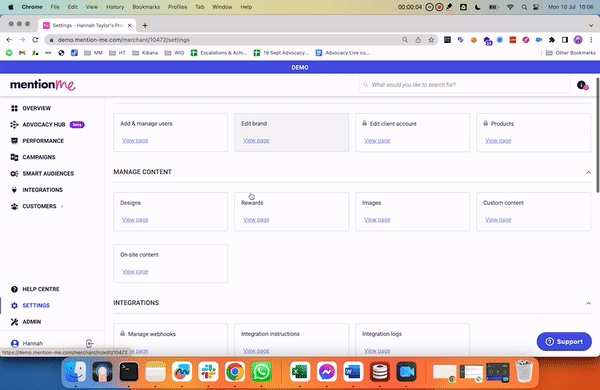Image resolution: width=600 pixels, height=390 pixels.
Task: Open View page under Rewards
Action: [x=256, y=220]
